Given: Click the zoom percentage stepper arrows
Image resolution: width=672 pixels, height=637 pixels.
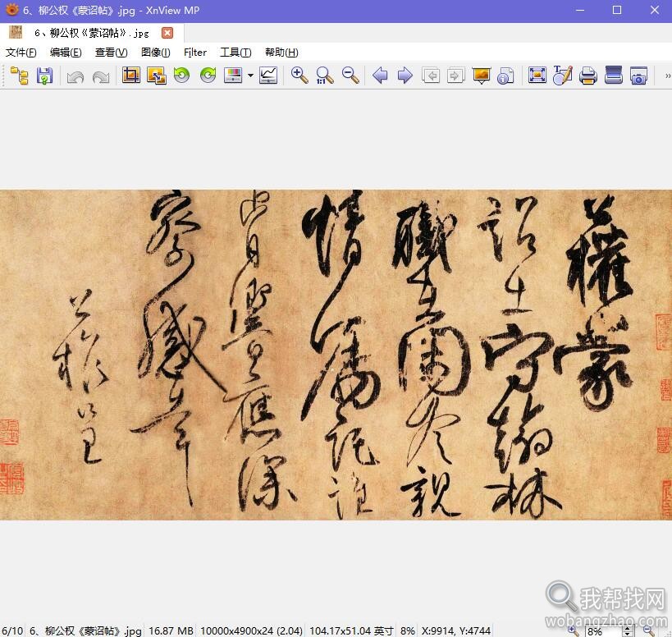Looking at the screenshot, I should coord(628,631).
